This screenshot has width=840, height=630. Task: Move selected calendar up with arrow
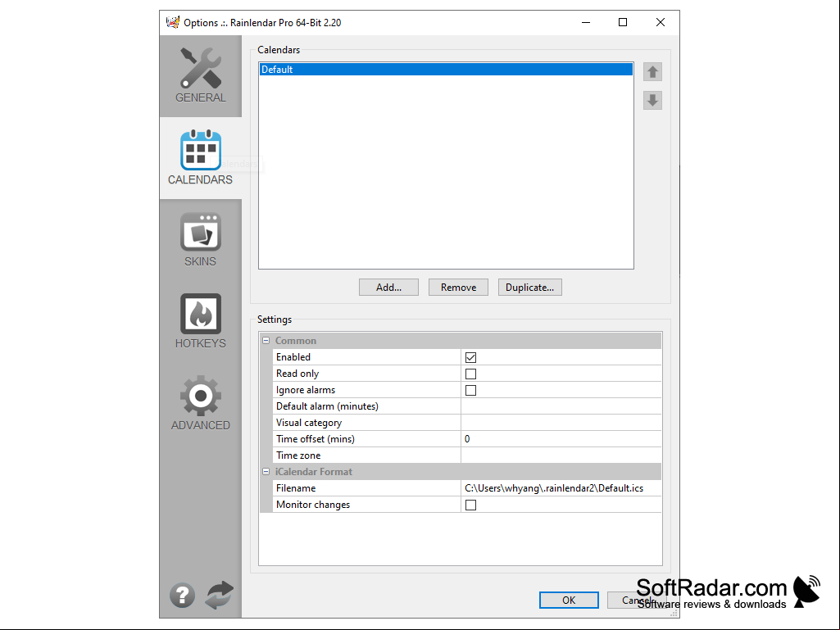tap(652, 72)
